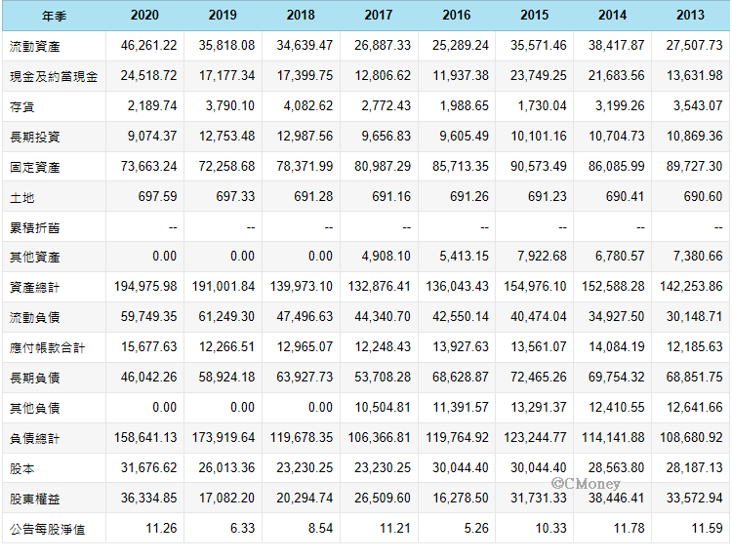Screen dimensions: 732x560
Task: Click the value 4,082.62
Action: (308, 106)
